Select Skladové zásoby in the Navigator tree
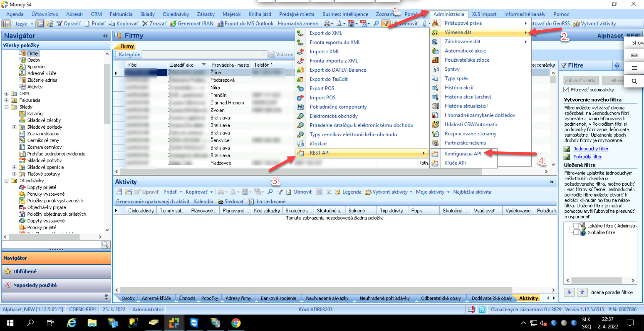 coord(44,120)
